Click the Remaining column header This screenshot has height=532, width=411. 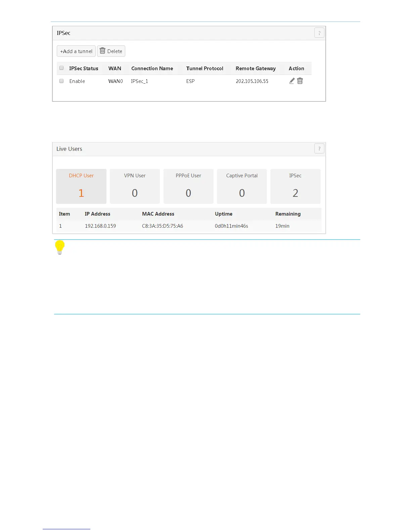[x=288, y=214]
